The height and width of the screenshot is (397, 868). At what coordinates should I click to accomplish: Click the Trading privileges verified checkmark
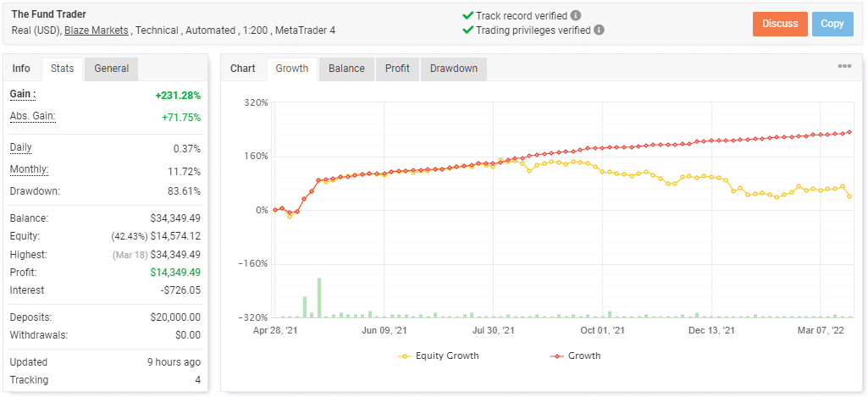coord(467,30)
